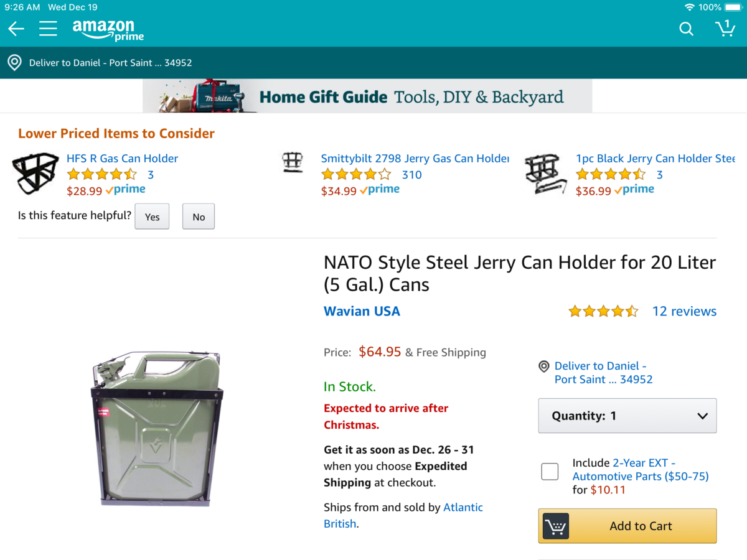Viewport: 747px width, 560px height.
Task: Tap the green jerry can product image
Action: (157, 428)
